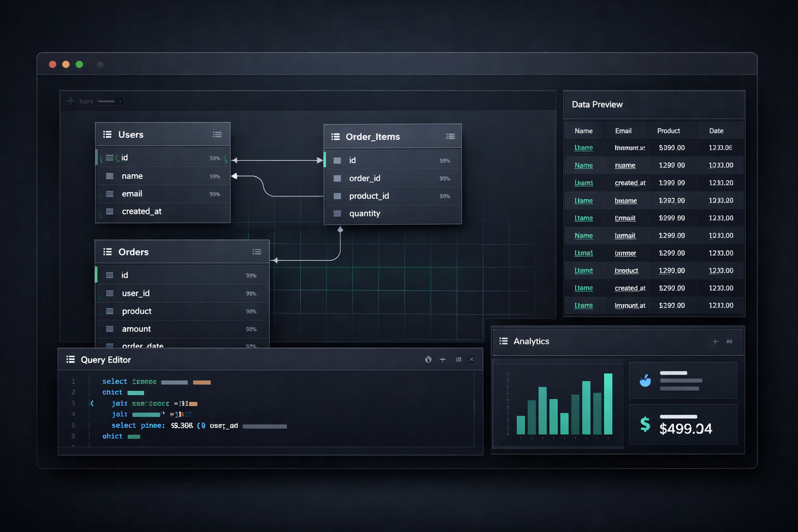Select the Orders table title

coord(134,252)
